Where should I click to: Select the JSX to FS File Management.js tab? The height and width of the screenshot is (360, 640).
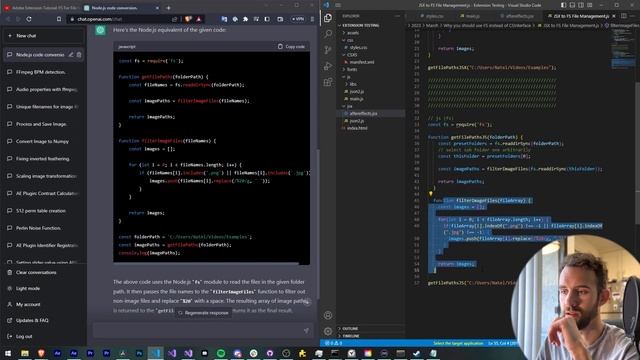[581, 16]
